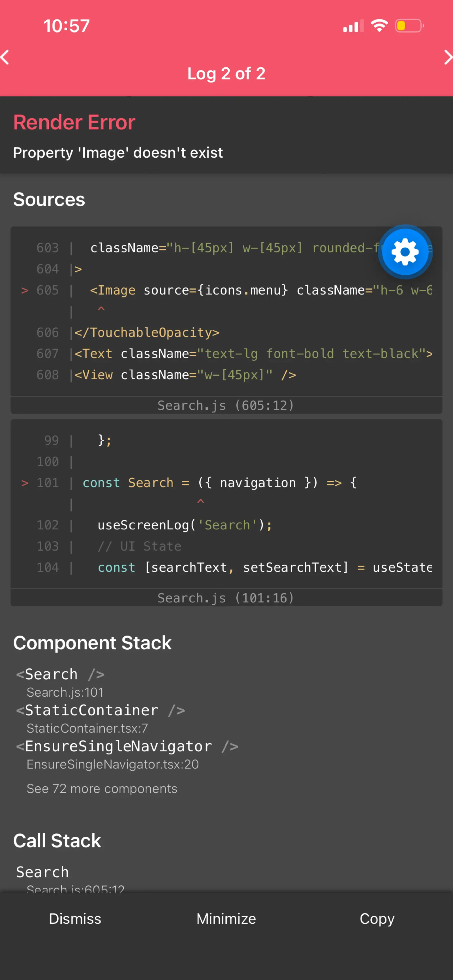Tap the 'Component Stack' heading
The width and height of the screenshot is (453, 980).
pos(92,643)
